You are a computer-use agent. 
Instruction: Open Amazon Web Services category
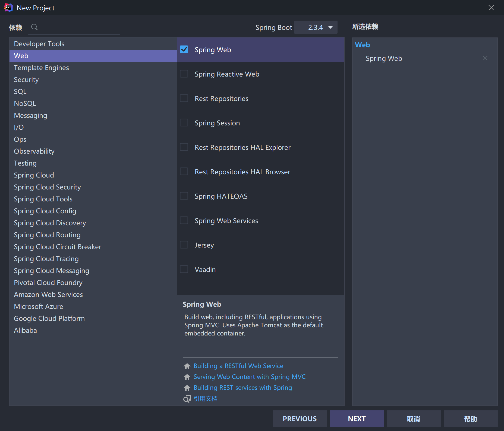93,294
